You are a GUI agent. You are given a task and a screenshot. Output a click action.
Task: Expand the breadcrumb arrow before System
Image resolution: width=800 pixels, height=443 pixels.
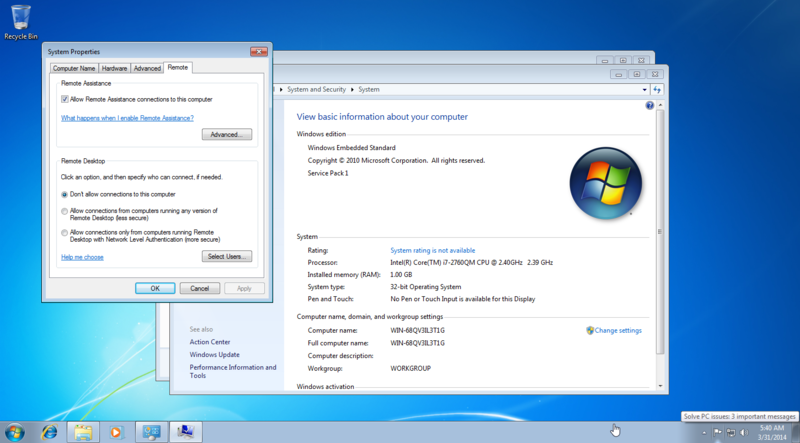click(352, 89)
